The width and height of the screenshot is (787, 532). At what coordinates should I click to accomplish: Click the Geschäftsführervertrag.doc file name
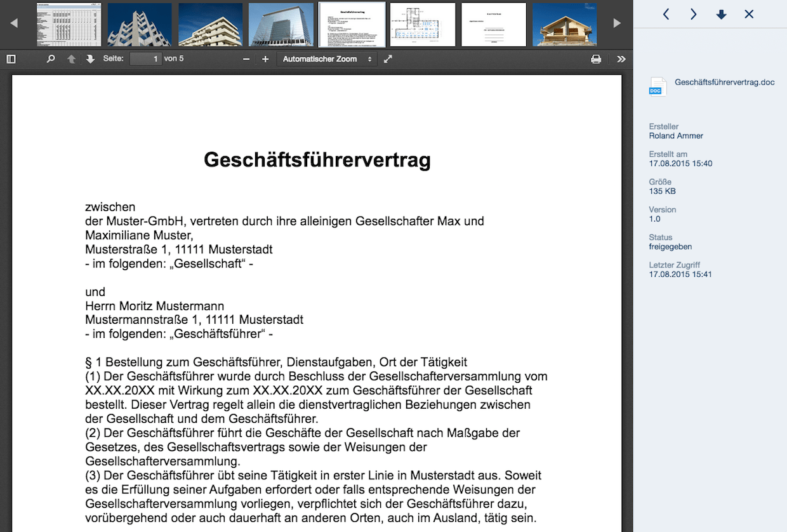(724, 83)
